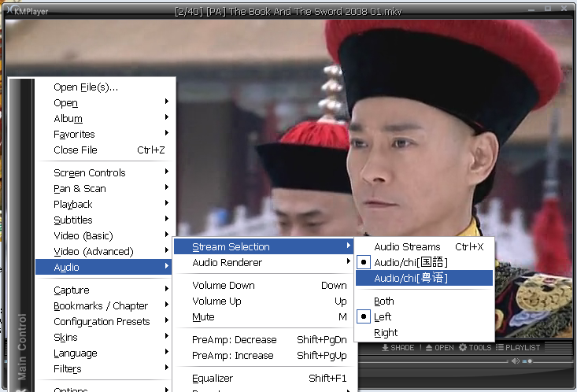Toggle the PLAYLIST button
Image resolution: width=577 pixels, height=392 pixels.
[x=518, y=347]
